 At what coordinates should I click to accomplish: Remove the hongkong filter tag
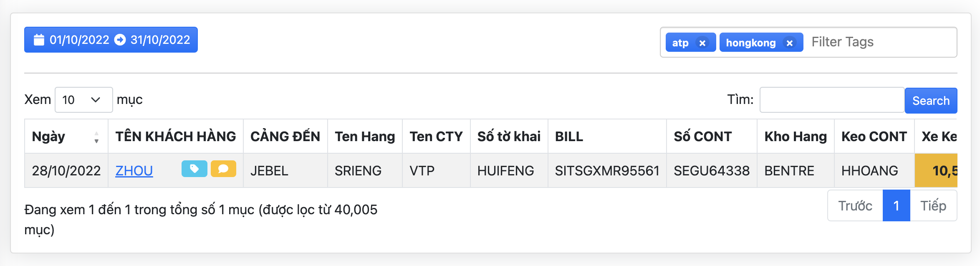pos(789,43)
